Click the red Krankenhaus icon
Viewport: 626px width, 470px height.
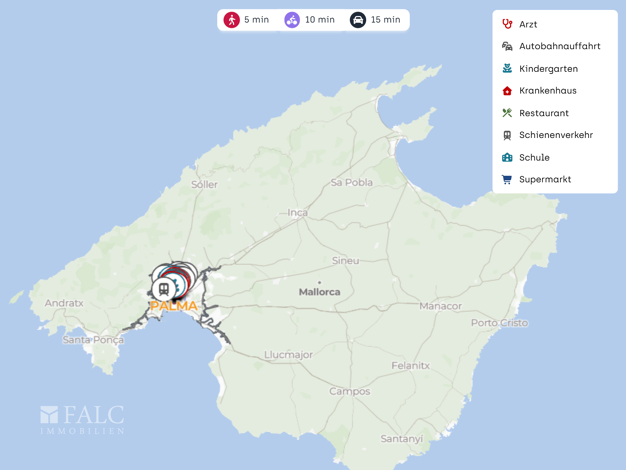(507, 91)
